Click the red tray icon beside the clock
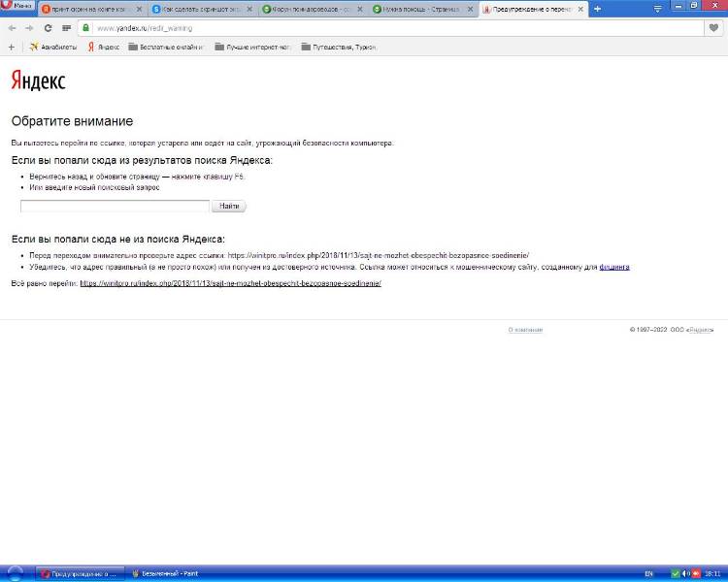 (696, 574)
